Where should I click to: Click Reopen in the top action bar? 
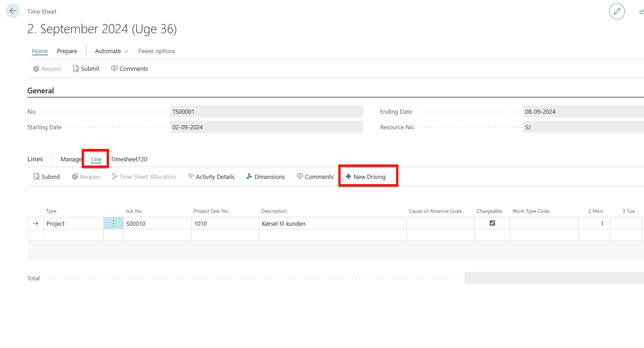(x=47, y=69)
